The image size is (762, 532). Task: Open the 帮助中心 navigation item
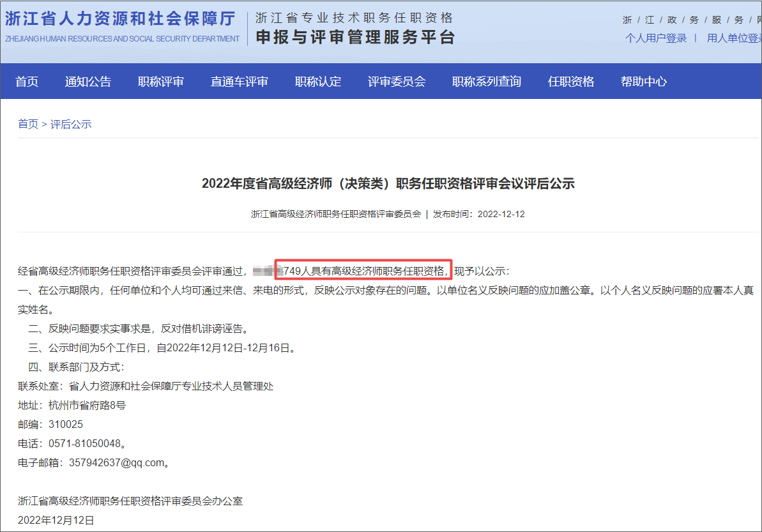[643, 81]
